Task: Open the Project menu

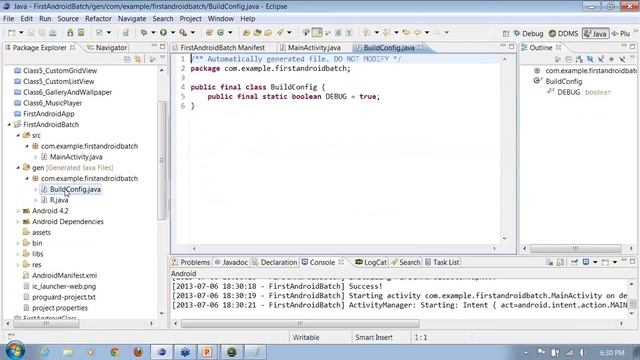Action: [190, 19]
